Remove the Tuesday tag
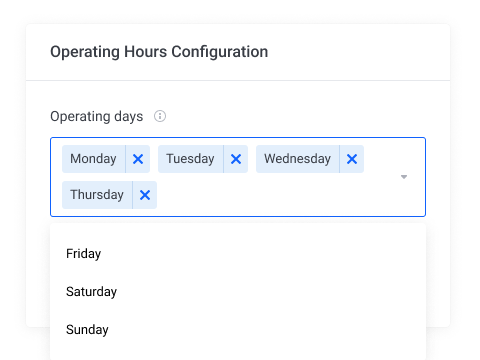480x360 pixels. [236, 159]
